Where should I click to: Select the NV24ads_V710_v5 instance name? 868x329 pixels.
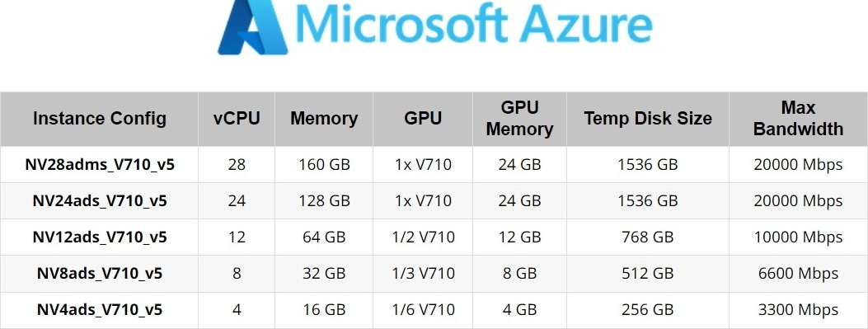coord(100,200)
